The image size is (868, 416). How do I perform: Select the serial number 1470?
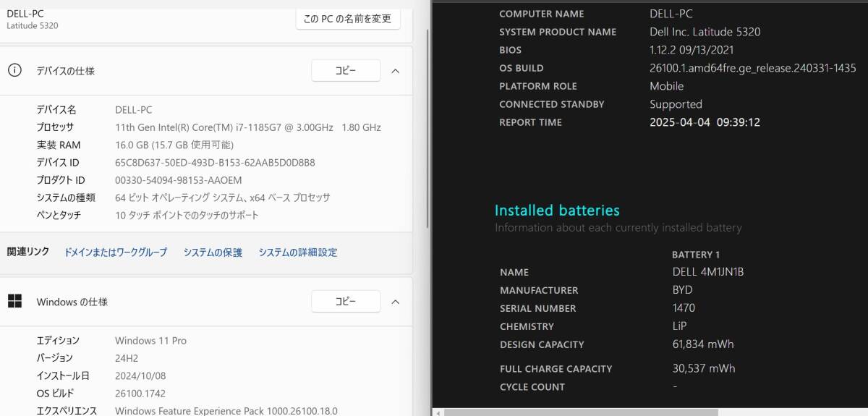684,308
